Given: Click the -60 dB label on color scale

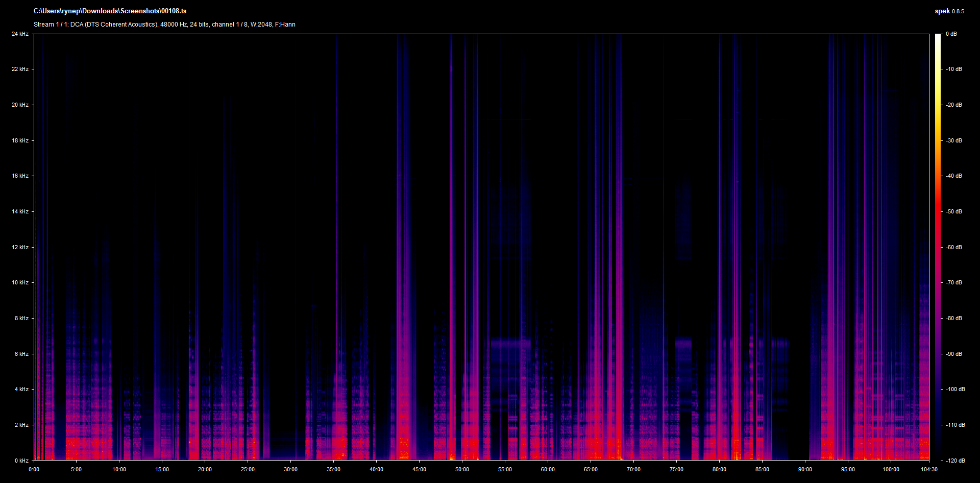Looking at the screenshot, I should [954, 247].
